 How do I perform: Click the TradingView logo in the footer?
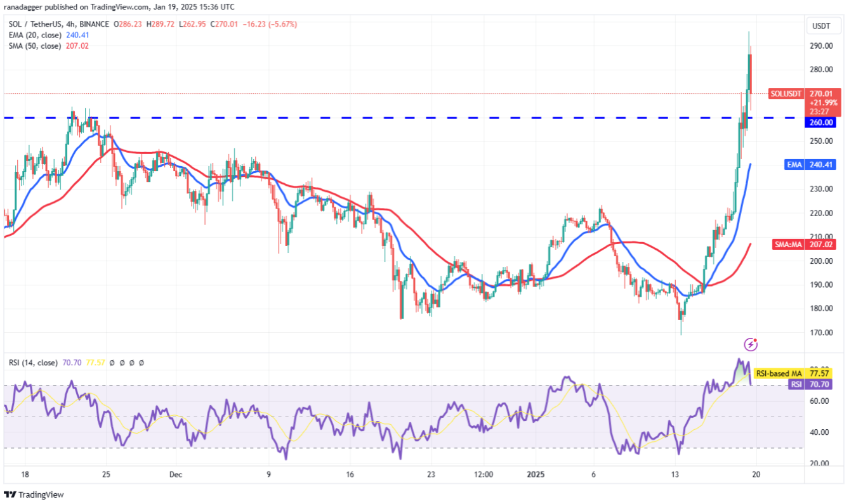point(34,494)
